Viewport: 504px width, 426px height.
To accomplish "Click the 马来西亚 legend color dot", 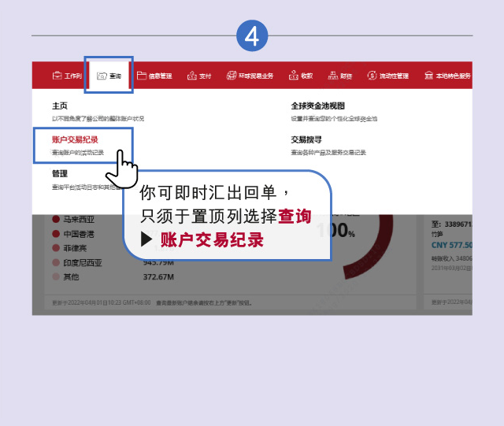I will [x=56, y=220].
